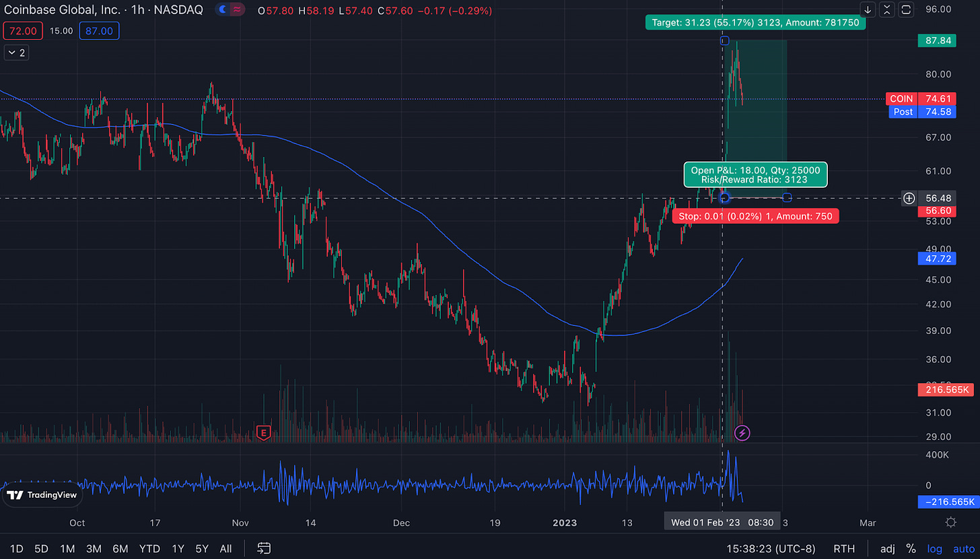Screen dimensions: 980x559
Task: Click the purple lightning bolt event icon
Action: pos(742,432)
